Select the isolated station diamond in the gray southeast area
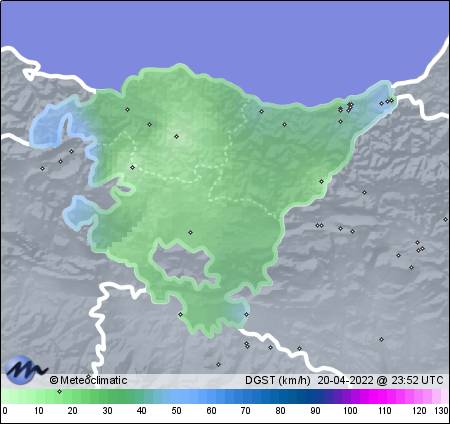 click(381, 339)
